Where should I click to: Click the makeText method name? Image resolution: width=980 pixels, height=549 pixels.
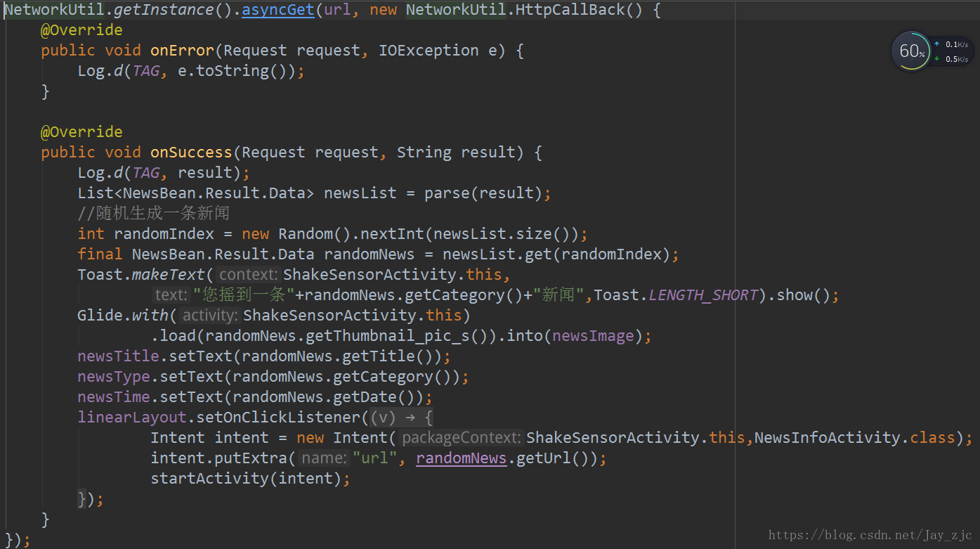pyautogui.click(x=169, y=275)
